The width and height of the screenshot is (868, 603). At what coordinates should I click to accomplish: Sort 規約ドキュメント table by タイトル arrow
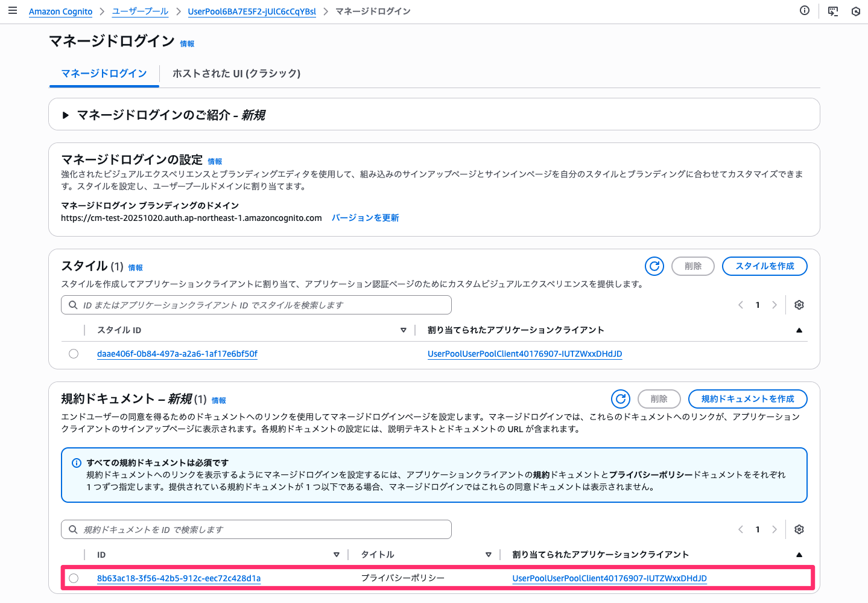(489, 555)
